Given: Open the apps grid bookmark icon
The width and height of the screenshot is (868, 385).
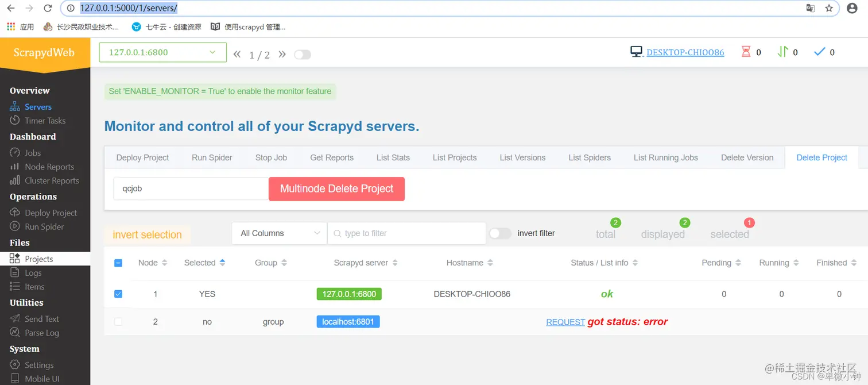Looking at the screenshot, I should pyautogui.click(x=10, y=26).
